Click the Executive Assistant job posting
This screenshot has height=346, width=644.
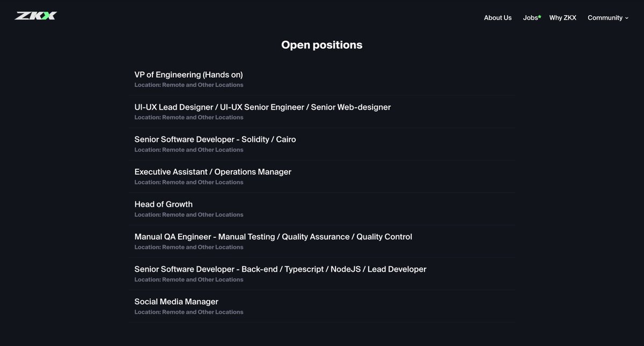213,171
